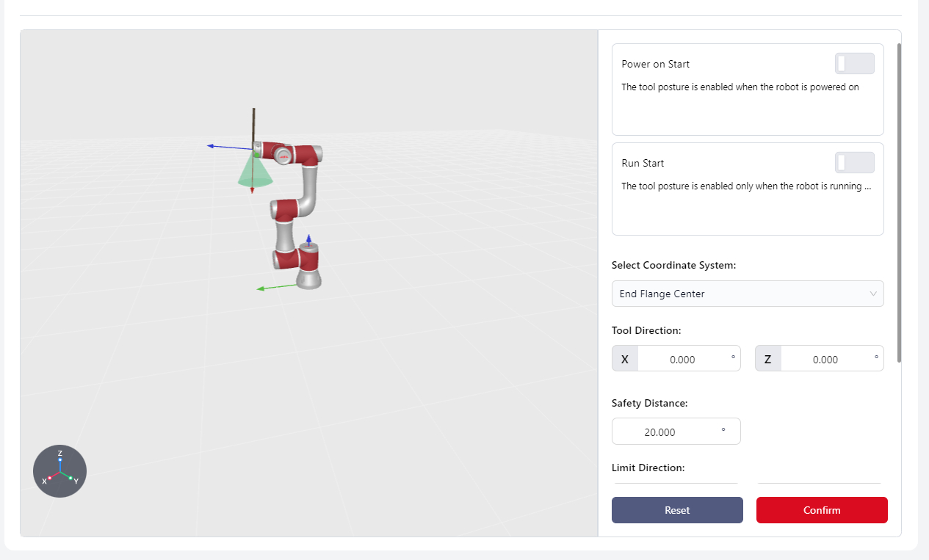The height and width of the screenshot is (560, 929).
Task: Click the Y axis handle on orientation gizmo
Action: 71,479
